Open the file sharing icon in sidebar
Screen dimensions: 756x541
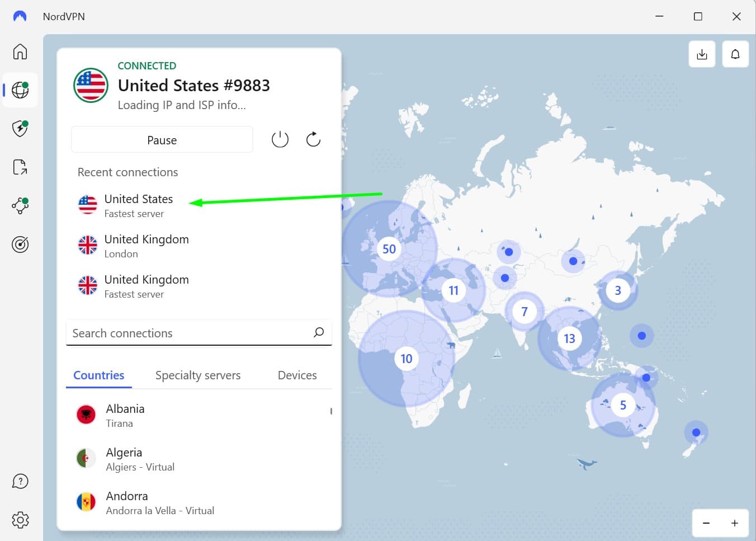point(20,167)
